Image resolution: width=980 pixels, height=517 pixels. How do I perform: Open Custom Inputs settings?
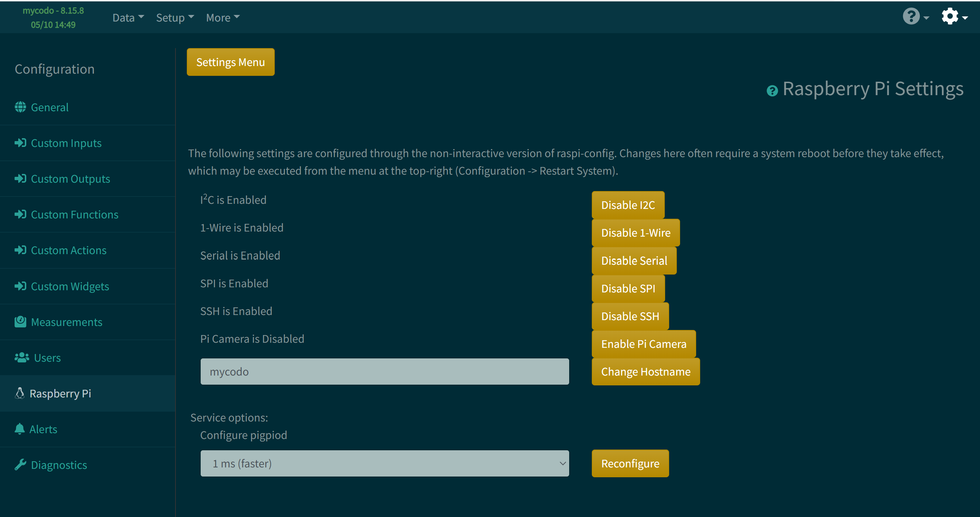click(x=66, y=143)
